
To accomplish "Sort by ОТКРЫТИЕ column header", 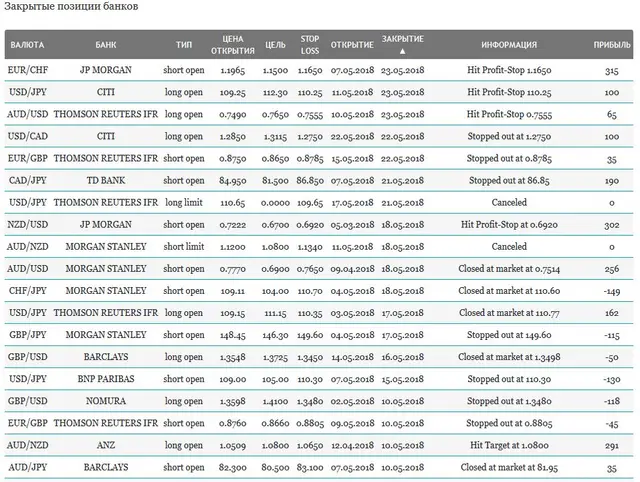I will click(x=352, y=45).
